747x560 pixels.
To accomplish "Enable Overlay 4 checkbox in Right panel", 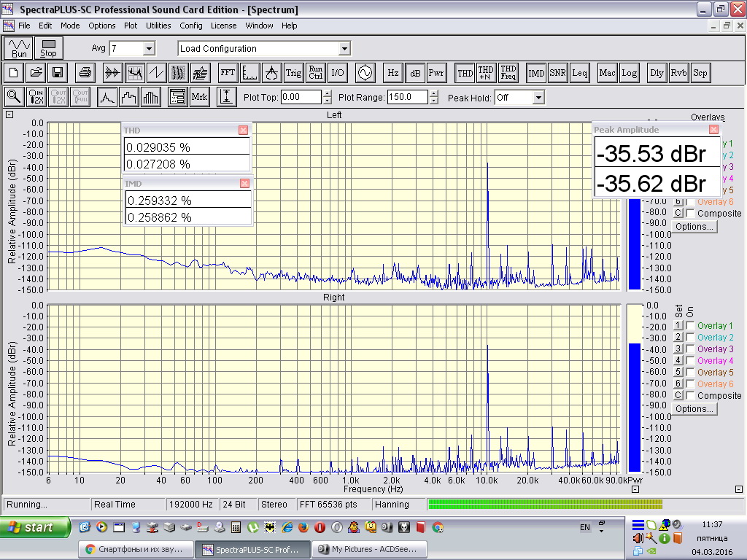I will point(690,361).
